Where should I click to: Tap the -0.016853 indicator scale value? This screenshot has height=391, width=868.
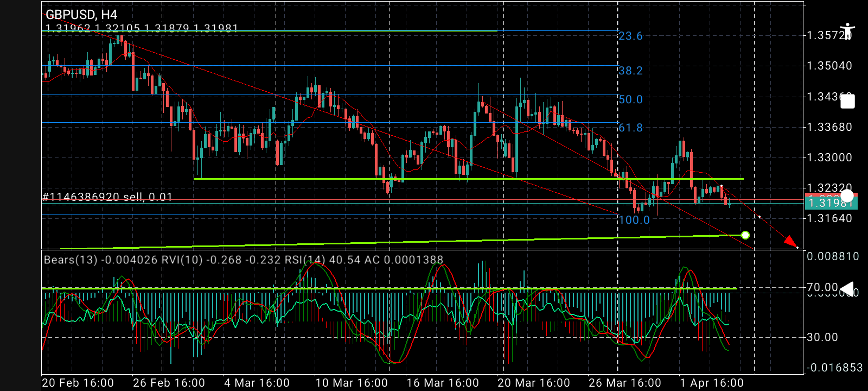tap(834, 368)
